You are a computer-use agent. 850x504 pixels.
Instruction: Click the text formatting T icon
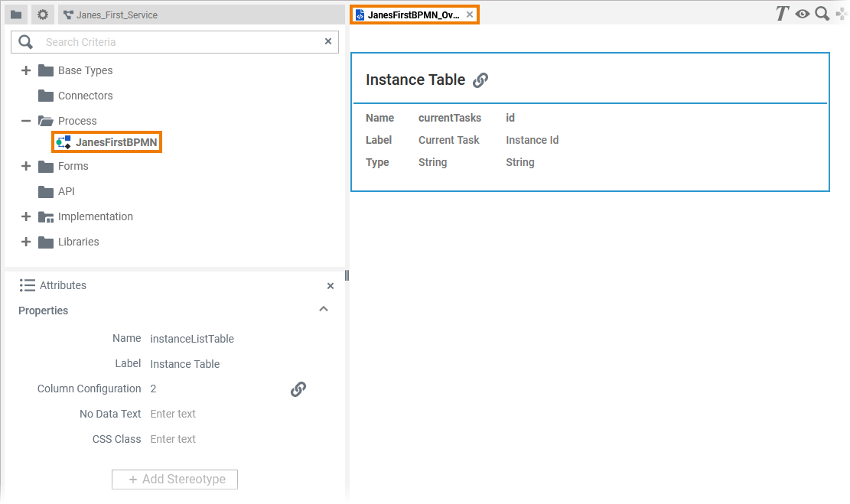click(781, 13)
